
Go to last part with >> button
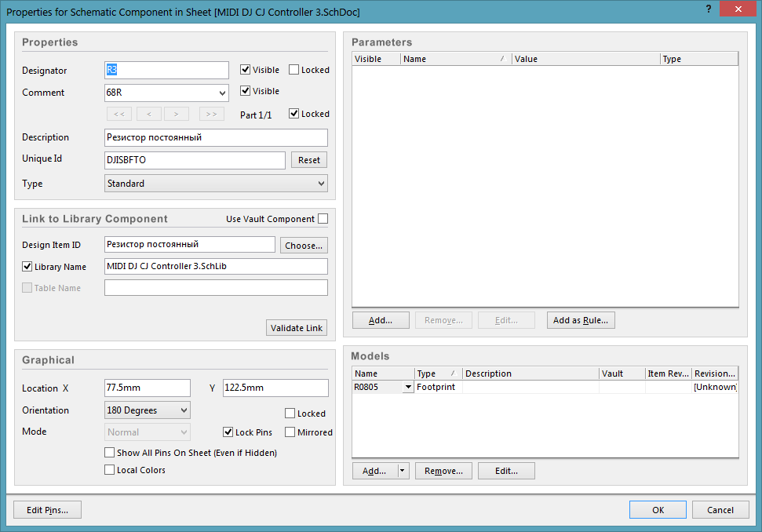tap(211, 114)
